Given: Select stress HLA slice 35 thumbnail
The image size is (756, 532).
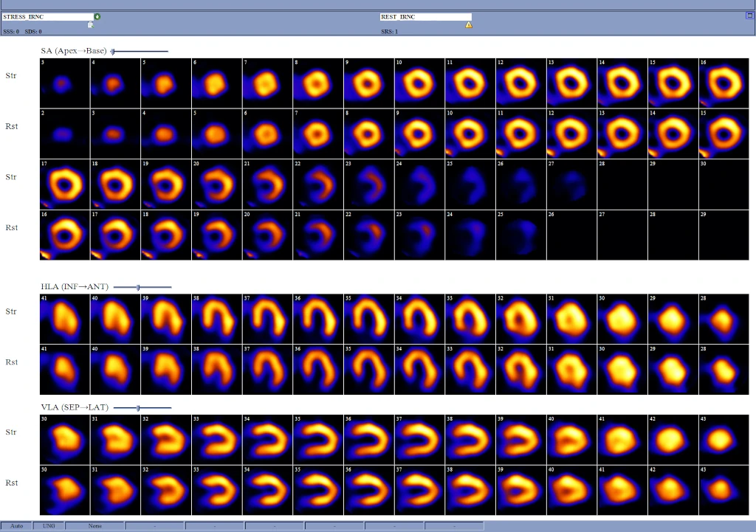Looking at the screenshot, I should (368, 317).
